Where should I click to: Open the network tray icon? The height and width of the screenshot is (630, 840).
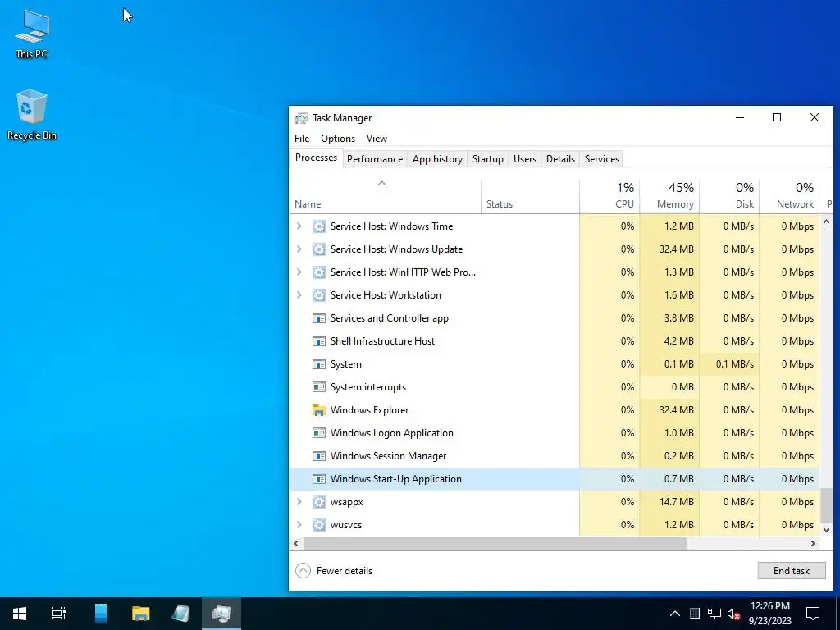(x=714, y=614)
